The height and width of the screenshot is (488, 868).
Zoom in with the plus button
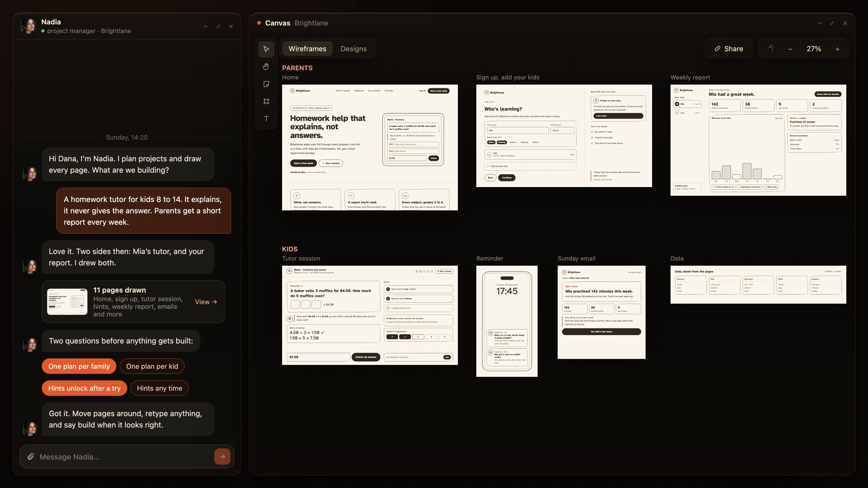(837, 49)
